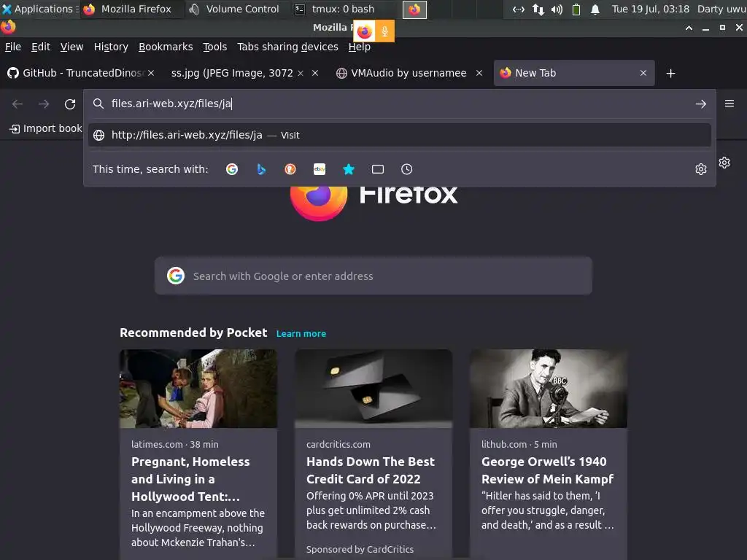Open the Pregnant, Homeless and Living article thumbnail
Screen dimensions: 747x560
click(198, 389)
